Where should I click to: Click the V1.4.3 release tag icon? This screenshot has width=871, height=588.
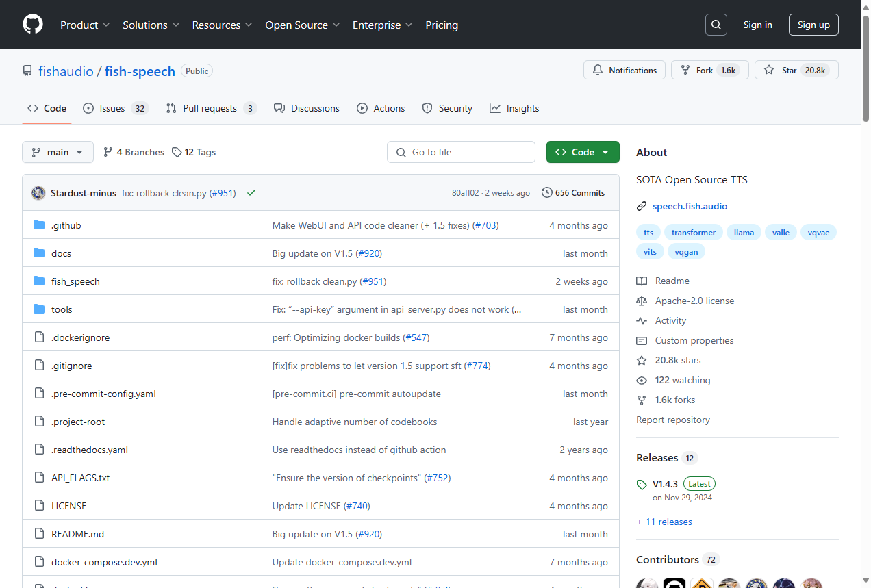tap(642, 485)
